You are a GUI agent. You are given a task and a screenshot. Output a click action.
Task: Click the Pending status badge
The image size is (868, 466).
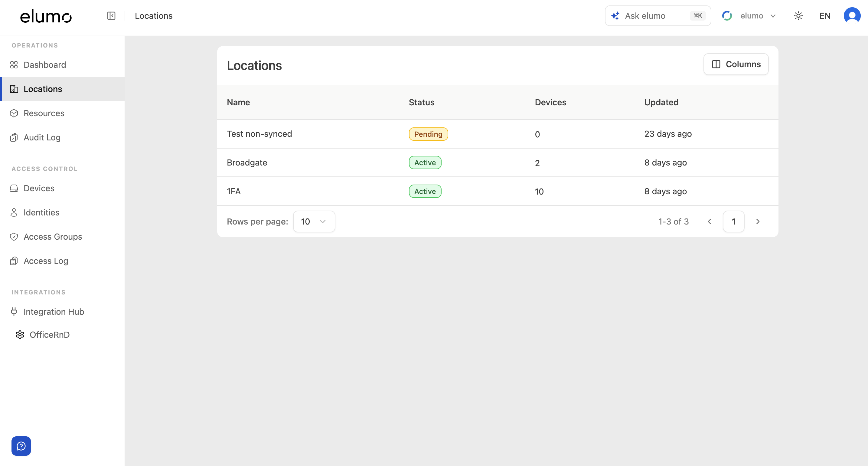point(428,134)
